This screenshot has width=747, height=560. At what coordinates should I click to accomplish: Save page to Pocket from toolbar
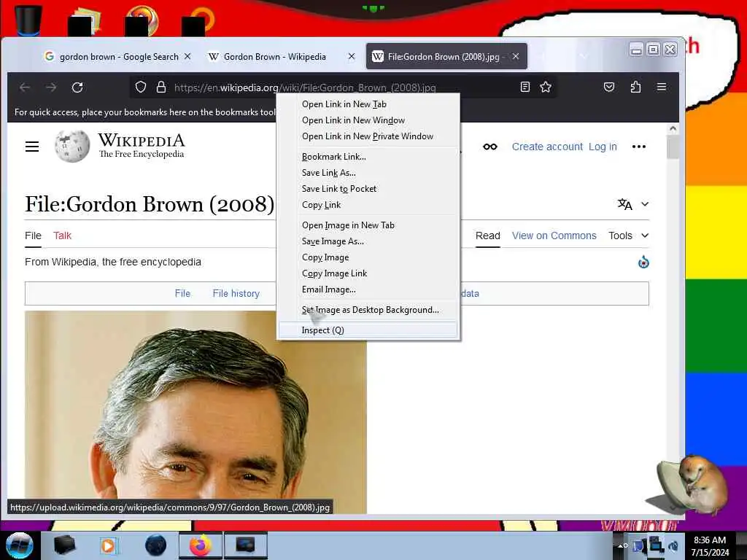pyautogui.click(x=609, y=87)
